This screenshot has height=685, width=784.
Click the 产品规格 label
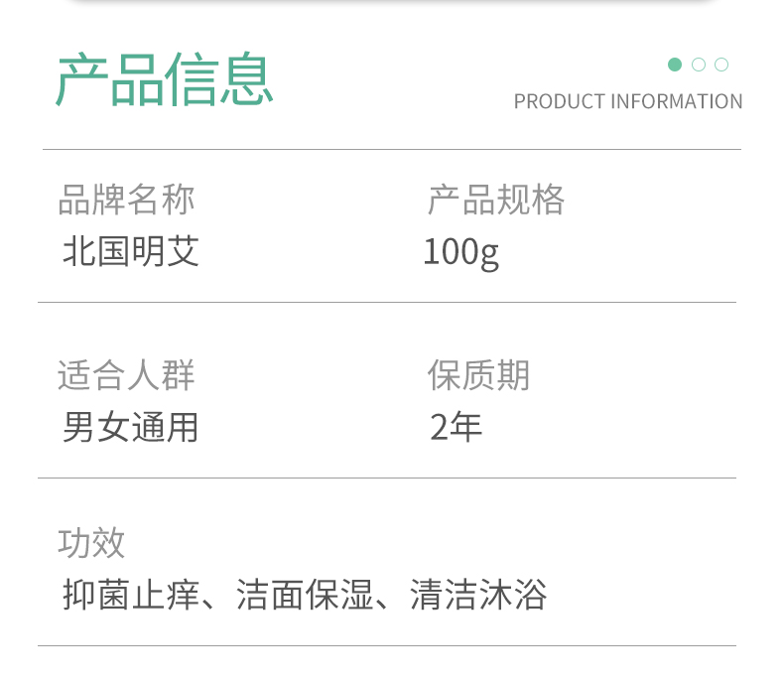(496, 200)
